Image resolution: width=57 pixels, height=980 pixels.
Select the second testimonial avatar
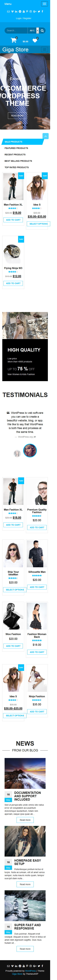(30, 451)
